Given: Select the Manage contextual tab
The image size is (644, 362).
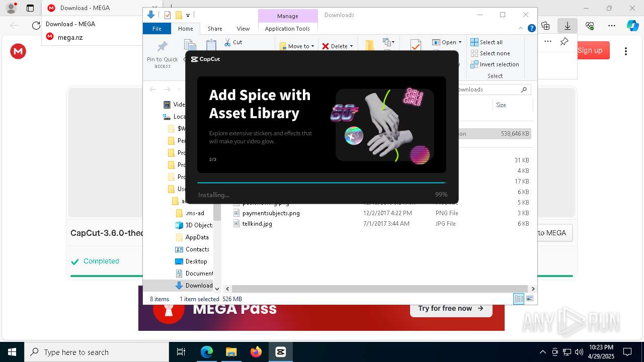Looking at the screenshot, I should 288,16.
